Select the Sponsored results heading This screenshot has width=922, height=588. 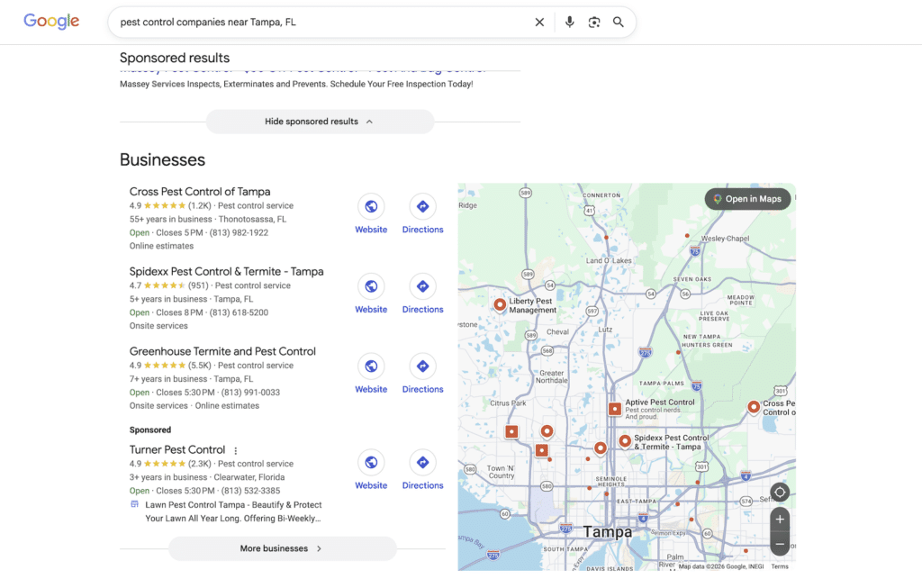175,58
